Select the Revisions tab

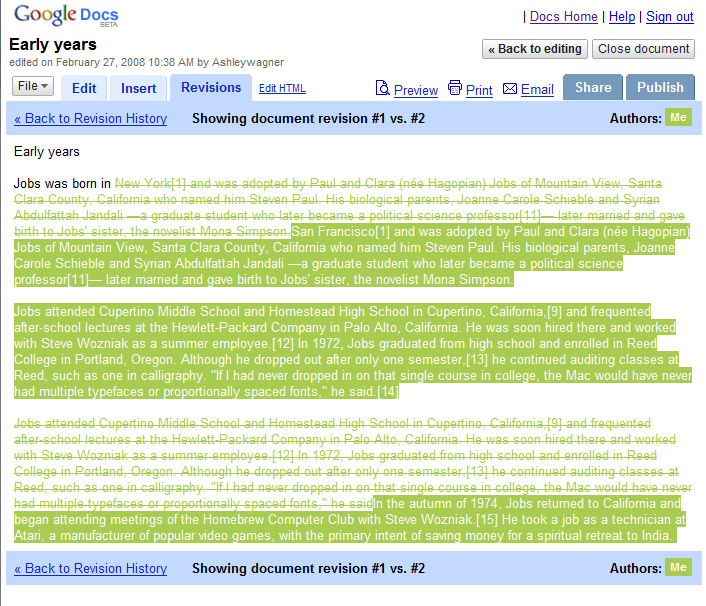pyautogui.click(x=211, y=87)
